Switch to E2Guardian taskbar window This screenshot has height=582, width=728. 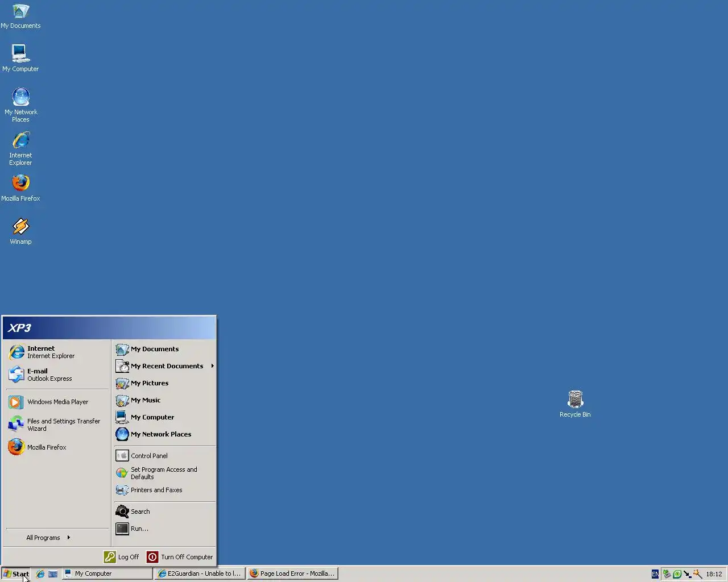point(200,573)
